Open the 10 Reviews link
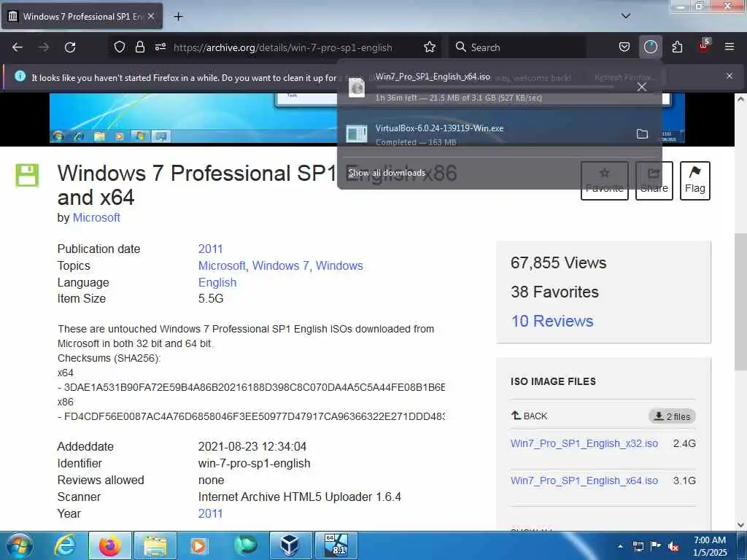 pyautogui.click(x=552, y=321)
